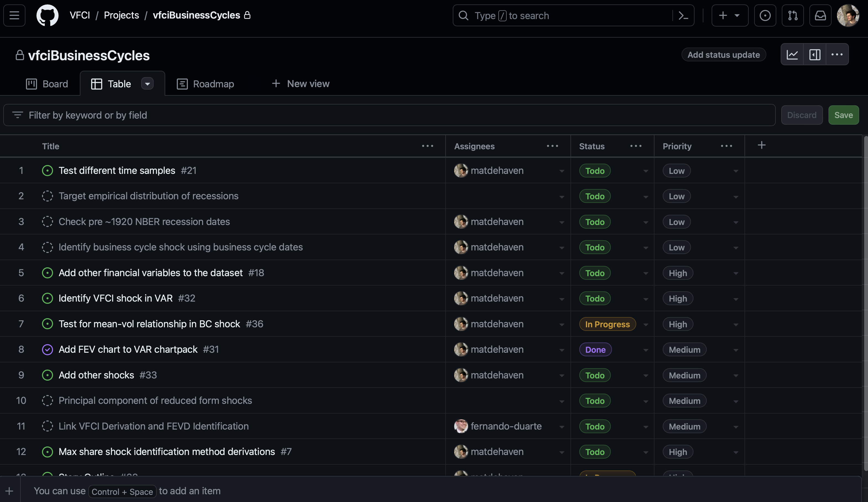The height and width of the screenshot is (502, 868).
Task: Switch to the Board view tab
Action: click(47, 84)
